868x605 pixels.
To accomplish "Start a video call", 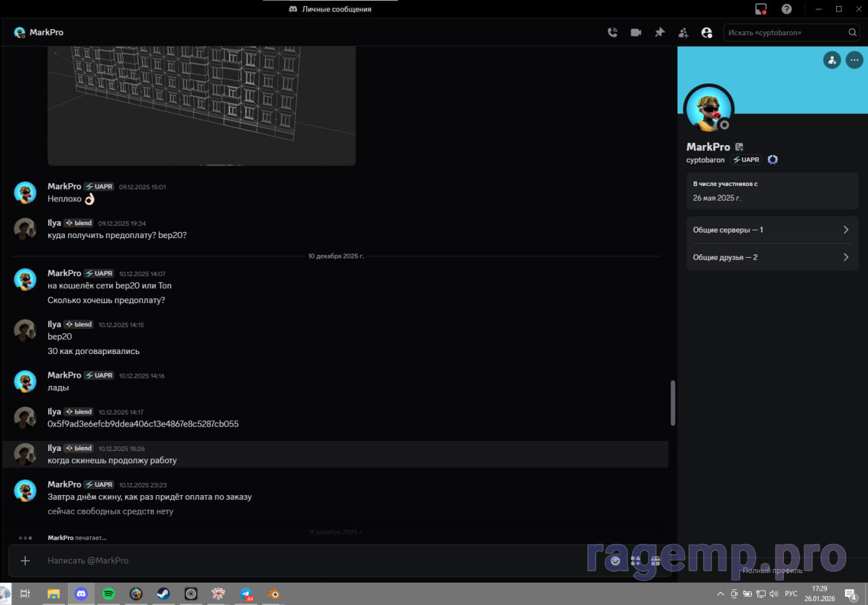I will coord(635,33).
